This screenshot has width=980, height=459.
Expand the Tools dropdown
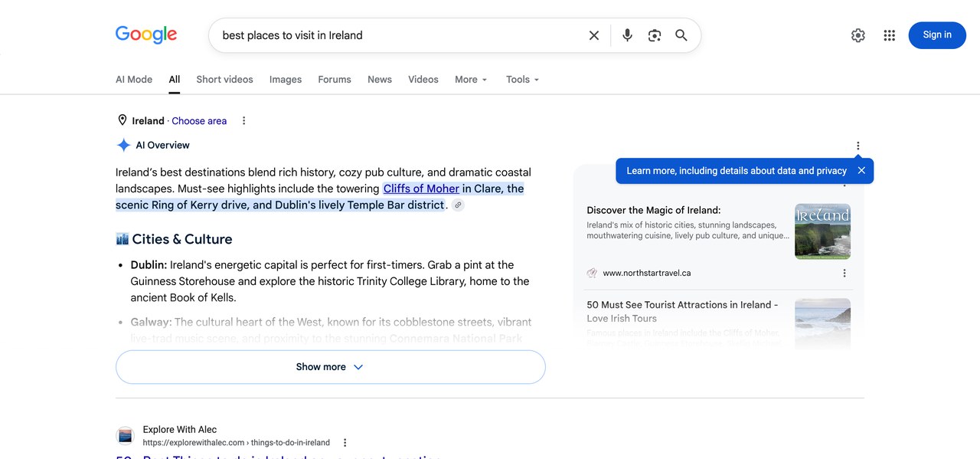(522, 79)
